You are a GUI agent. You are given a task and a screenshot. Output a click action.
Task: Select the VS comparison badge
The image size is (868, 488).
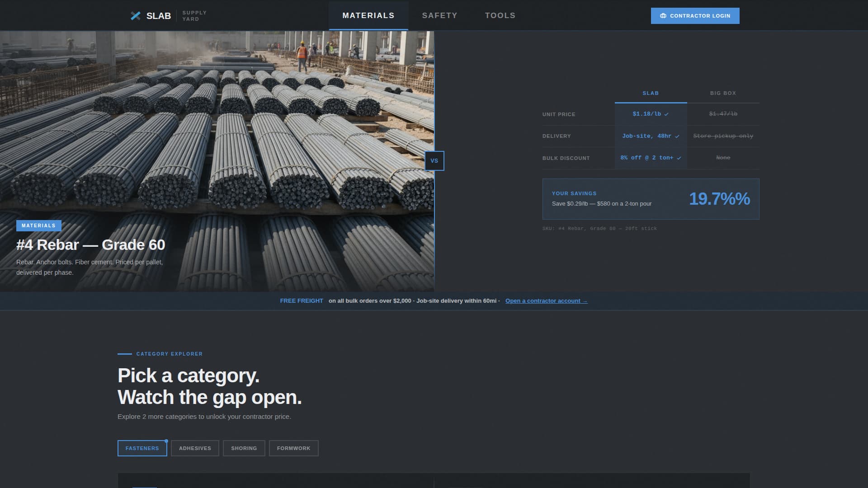[x=434, y=160]
